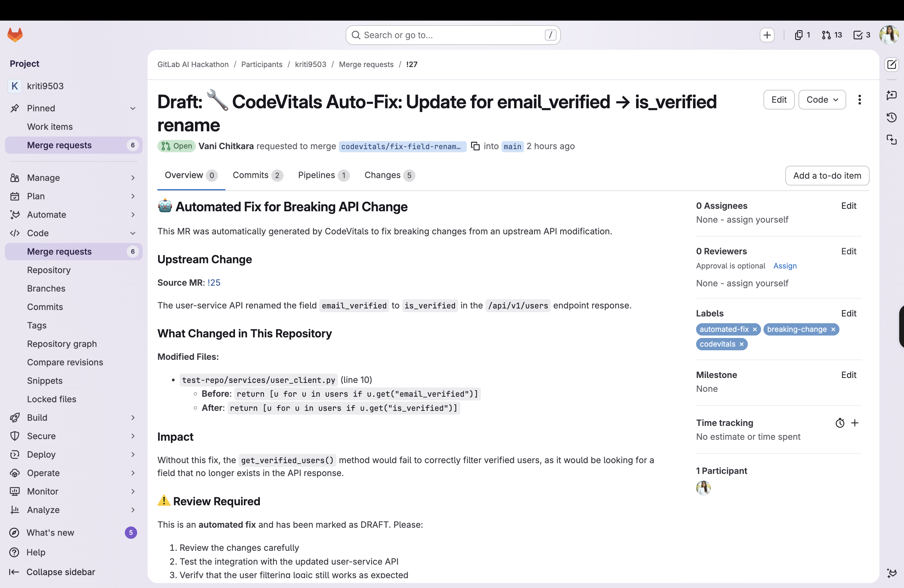The width and height of the screenshot is (904, 588).
Task: Remove the automated-fix label
Action: click(x=755, y=329)
